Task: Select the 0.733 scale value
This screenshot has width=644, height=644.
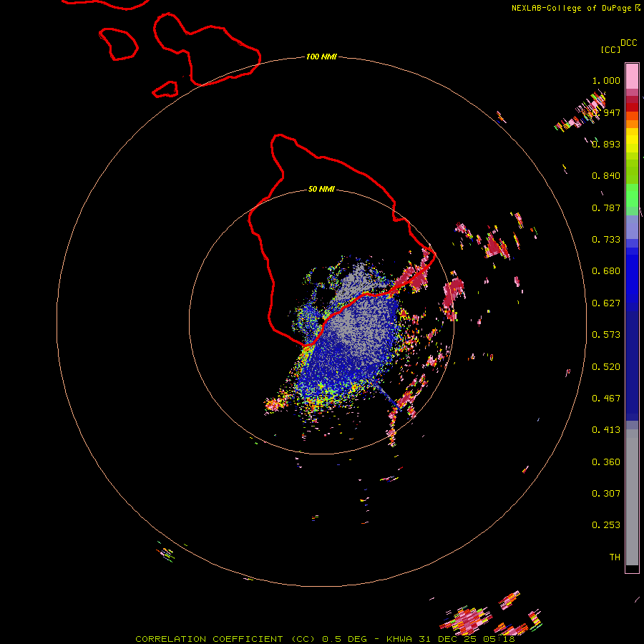Action: pos(606,240)
